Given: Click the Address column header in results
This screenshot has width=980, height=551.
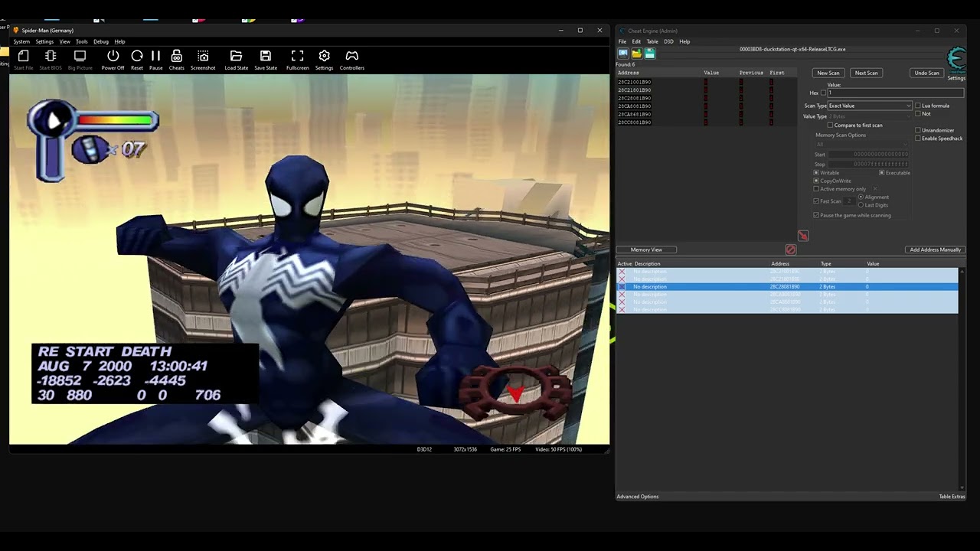Looking at the screenshot, I should 629,73.
